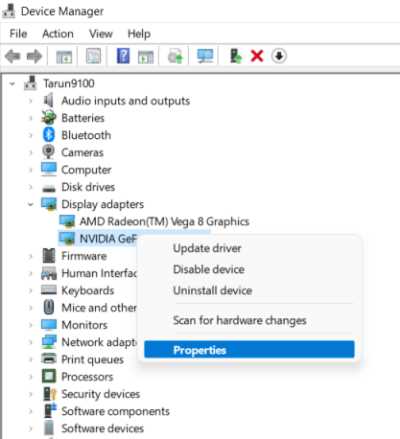Go forward with the toolbar arrow
400x439 pixels.
pos(34,56)
